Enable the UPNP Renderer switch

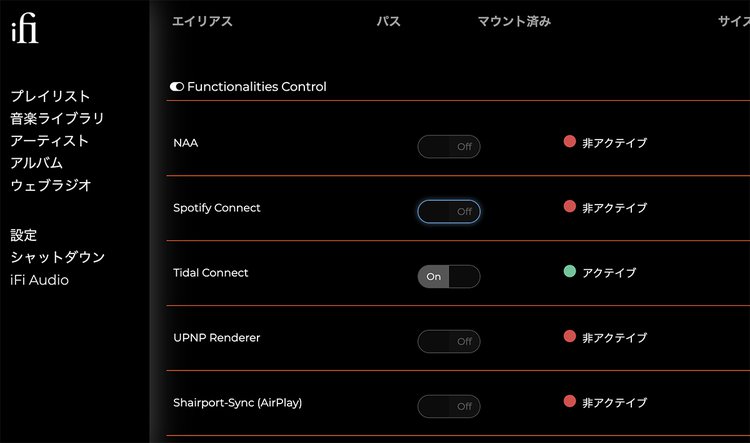coord(449,341)
